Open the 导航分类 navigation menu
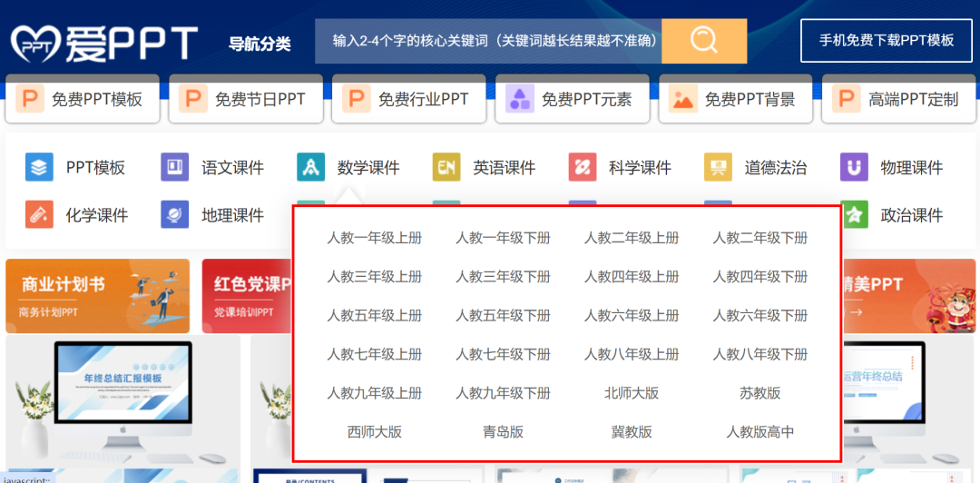 click(x=260, y=43)
